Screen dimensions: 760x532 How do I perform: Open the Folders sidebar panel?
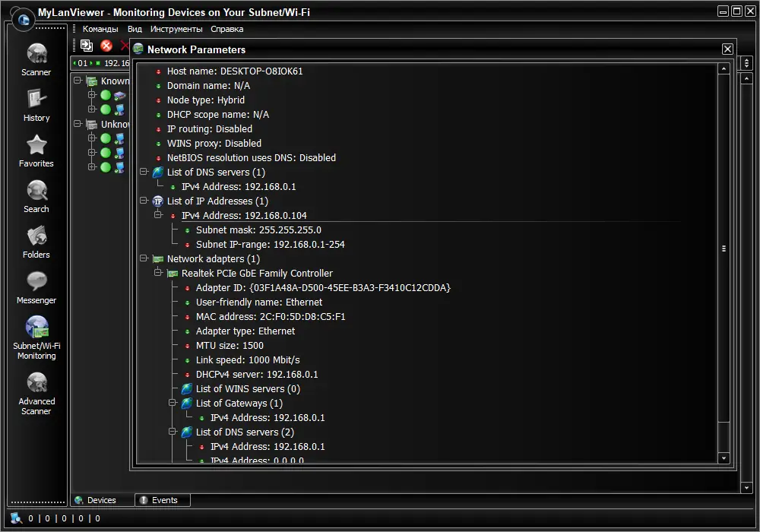(x=36, y=242)
